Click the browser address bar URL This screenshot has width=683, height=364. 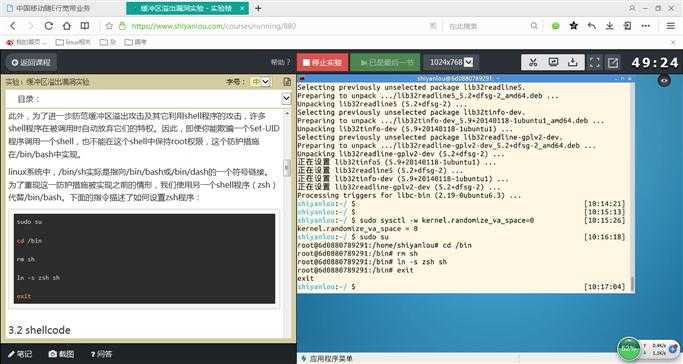click(213, 26)
